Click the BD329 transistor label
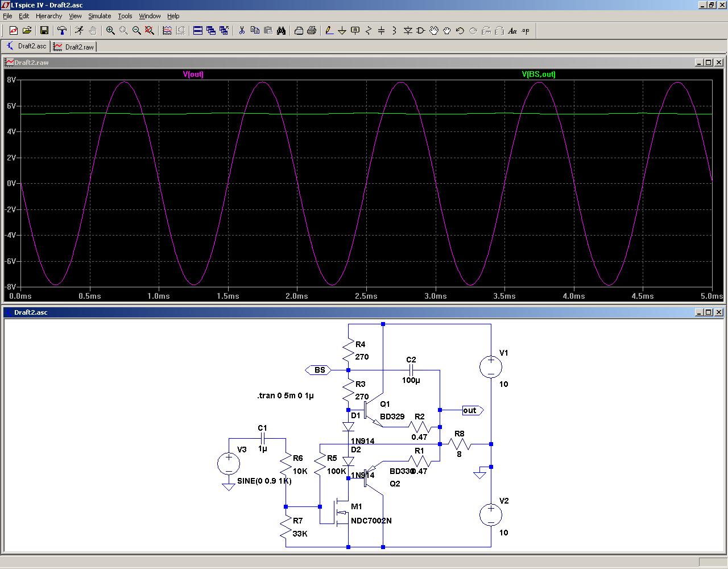Screen dimensions: 728x569 pos(392,417)
